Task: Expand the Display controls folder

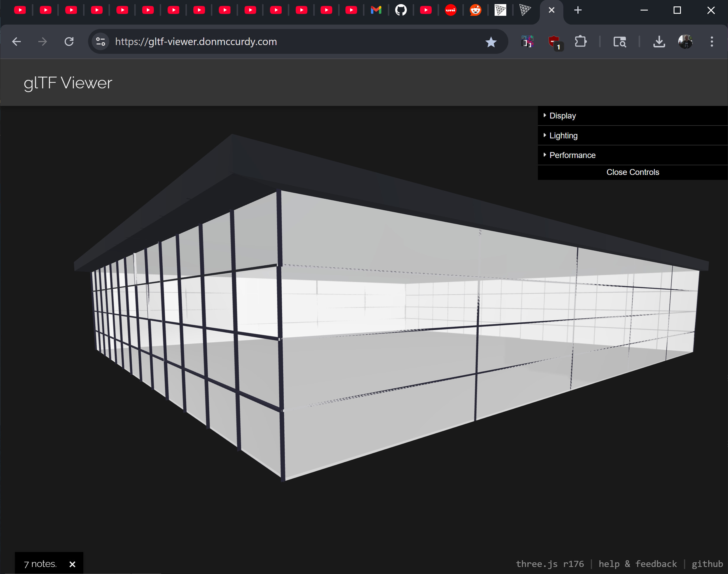Action: (x=633, y=116)
